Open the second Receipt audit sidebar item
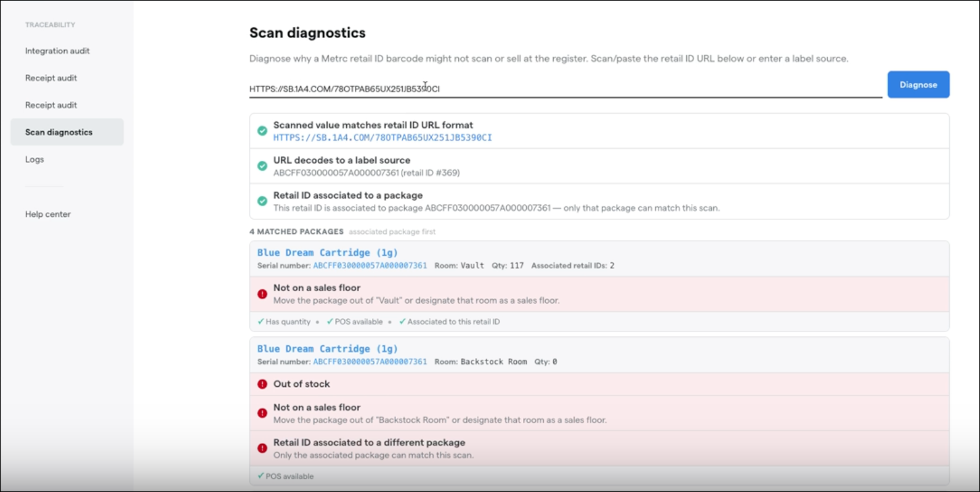 click(x=51, y=105)
